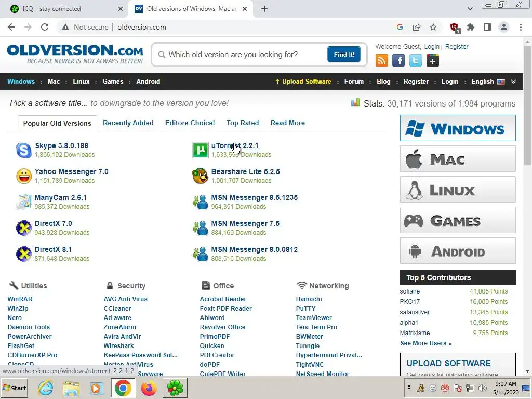
Task: Click See More Users link
Action: [x=426, y=343]
